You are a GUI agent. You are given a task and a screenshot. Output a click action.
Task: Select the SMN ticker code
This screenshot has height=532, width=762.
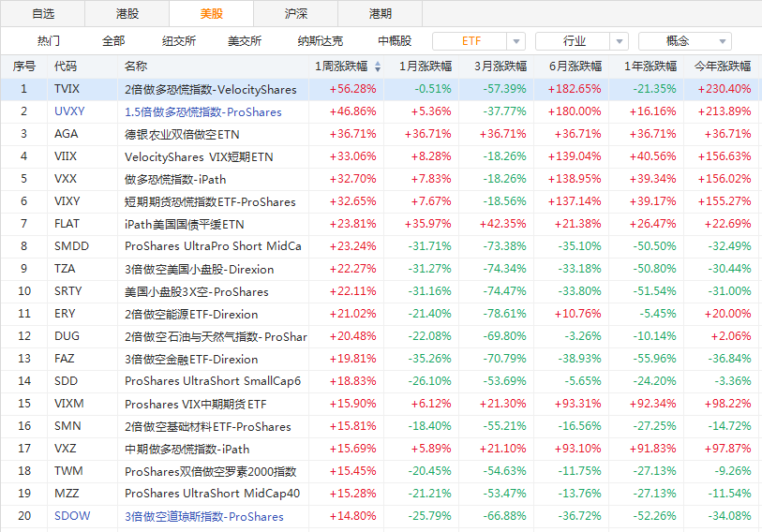tap(67, 426)
